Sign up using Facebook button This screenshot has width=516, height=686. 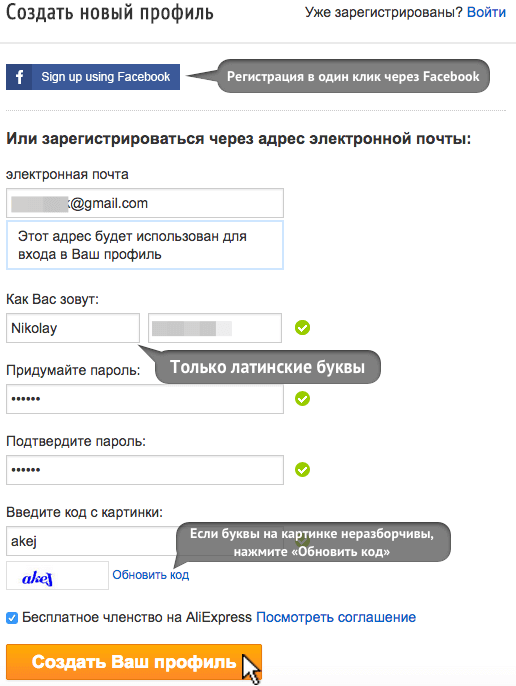coord(93,77)
